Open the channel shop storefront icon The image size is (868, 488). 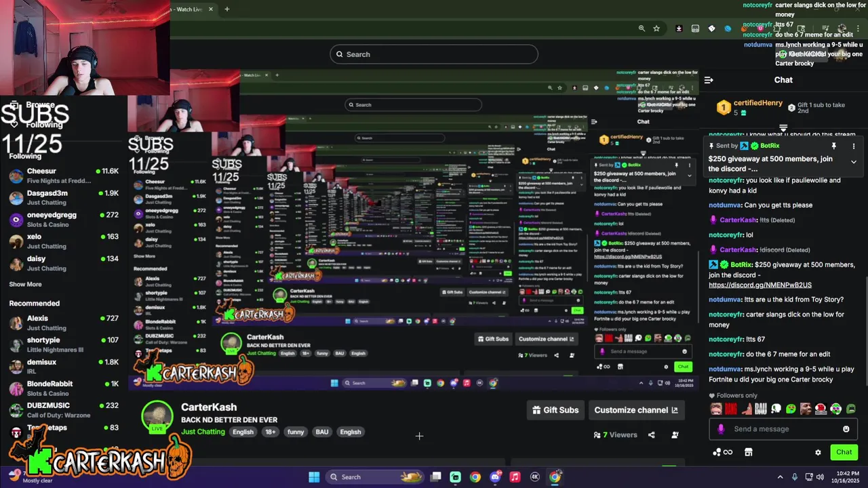point(749,452)
